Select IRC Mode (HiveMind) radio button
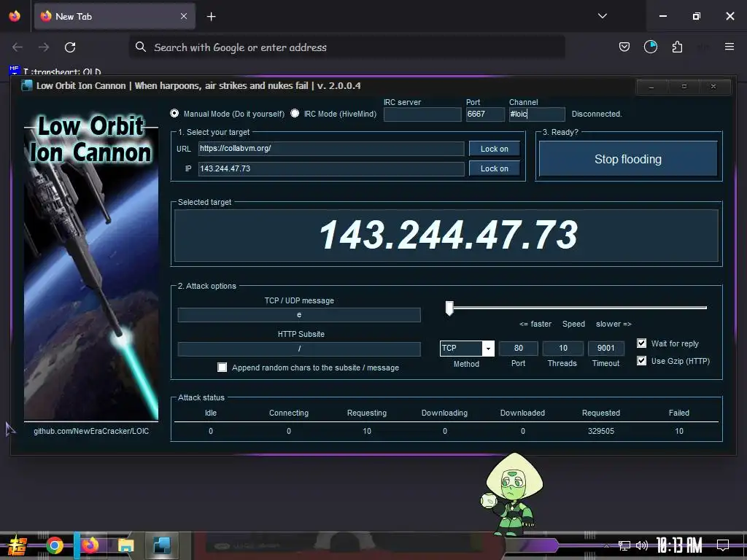The height and width of the screenshot is (560, 747). coord(295,113)
